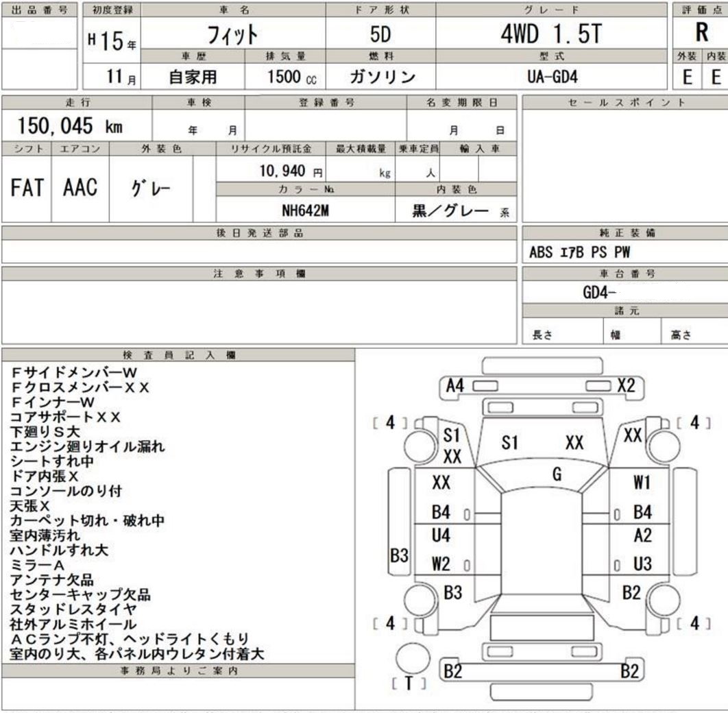Image resolution: width=728 pixels, height=713 pixels.
Task: Click the S1 mark on the hood
Action: [x=509, y=442]
